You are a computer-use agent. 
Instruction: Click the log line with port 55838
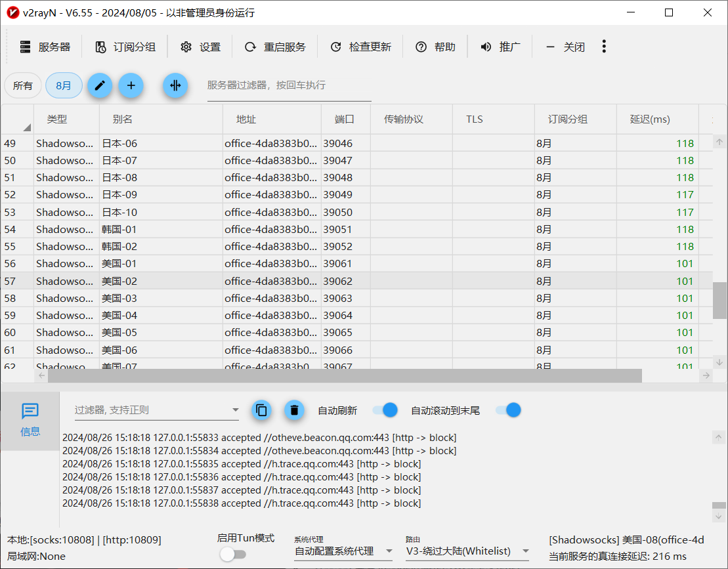coord(242,503)
